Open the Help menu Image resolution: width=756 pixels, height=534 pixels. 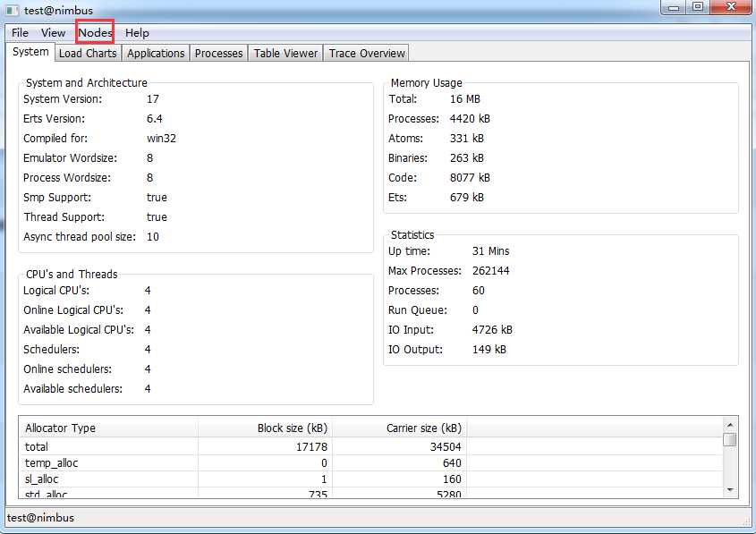click(x=137, y=33)
